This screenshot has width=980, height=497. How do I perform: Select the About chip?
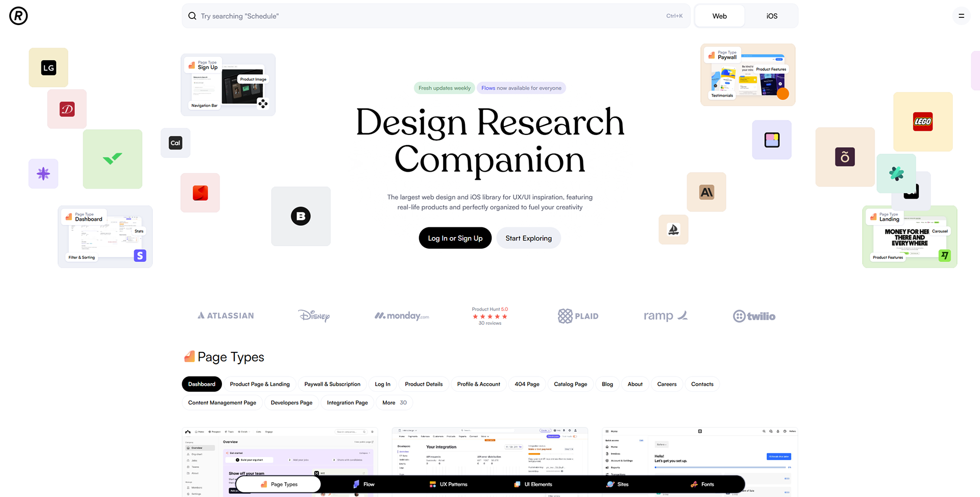[x=635, y=384]
